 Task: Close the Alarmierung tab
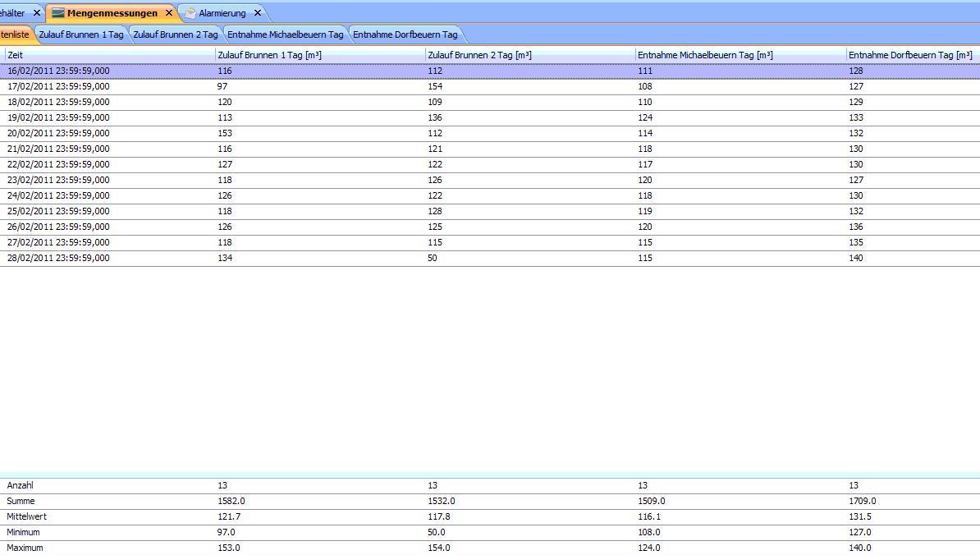coord(257,13)
